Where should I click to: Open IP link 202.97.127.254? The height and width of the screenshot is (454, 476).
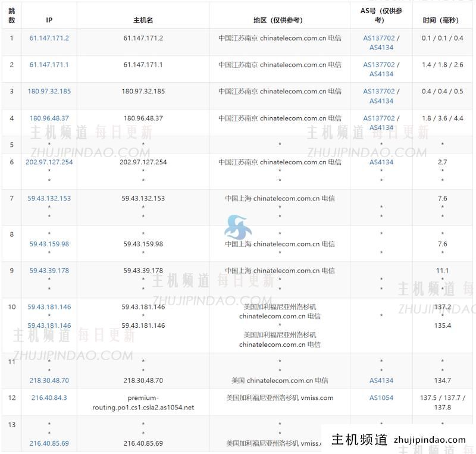pos(49,162)
